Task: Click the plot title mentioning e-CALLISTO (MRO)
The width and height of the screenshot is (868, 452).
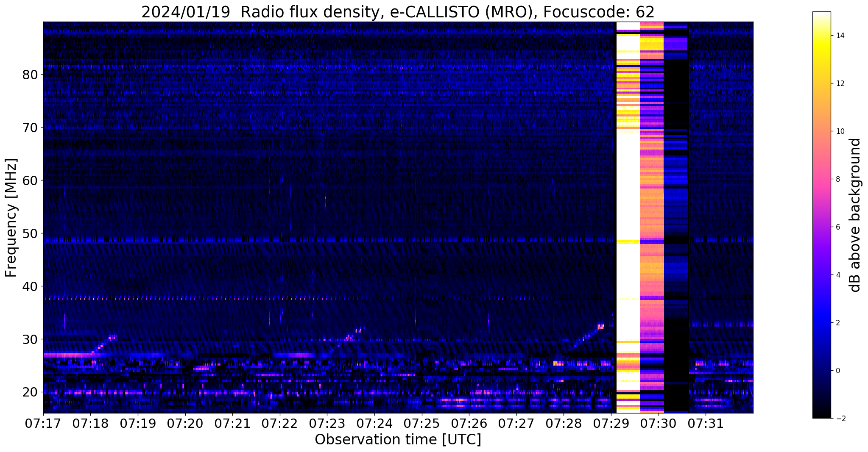Action: click(x=398, y=11)
